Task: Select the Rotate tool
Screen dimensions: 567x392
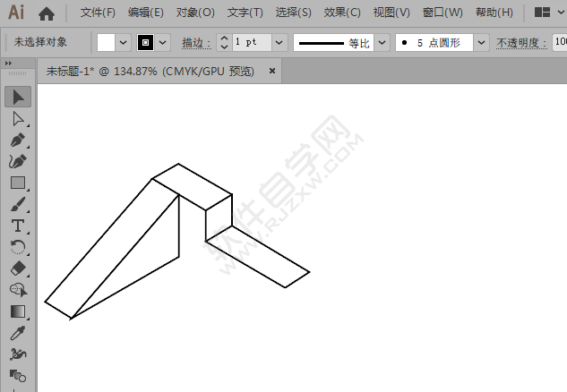Action: [18, 247]
